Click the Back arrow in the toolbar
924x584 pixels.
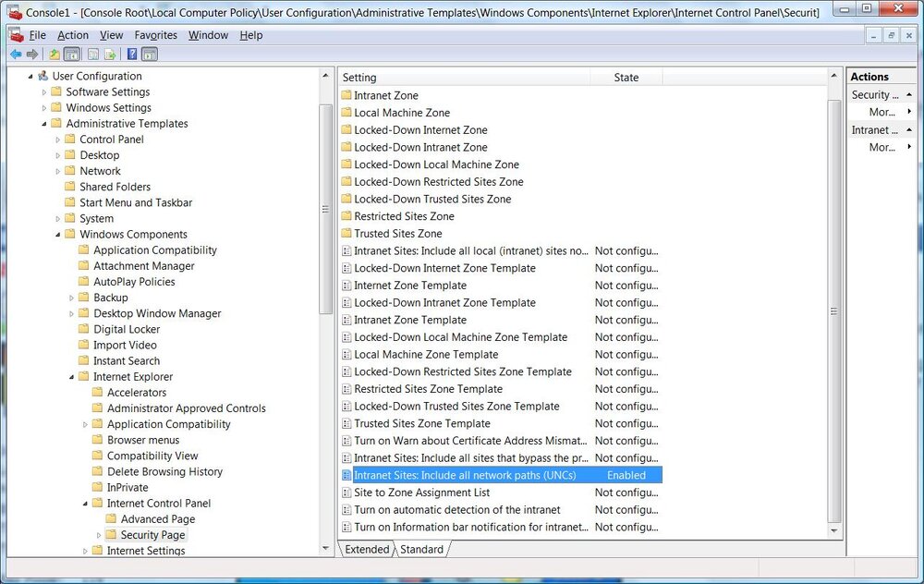click(16, 55)
